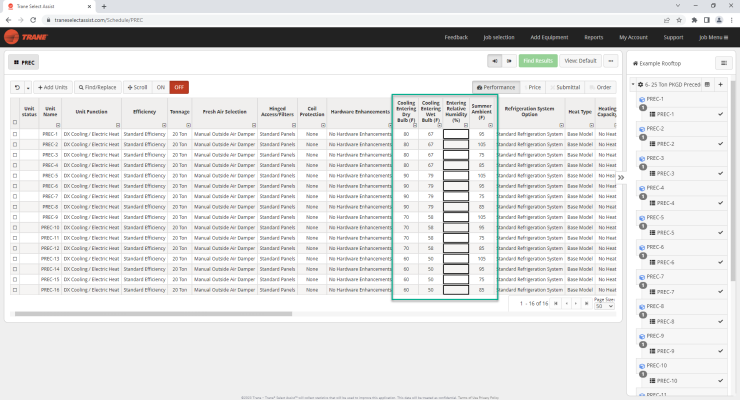Check the row checkbox for PREC-16
The height and width of the screenshot is (400, 740).
tap(15, 290)
